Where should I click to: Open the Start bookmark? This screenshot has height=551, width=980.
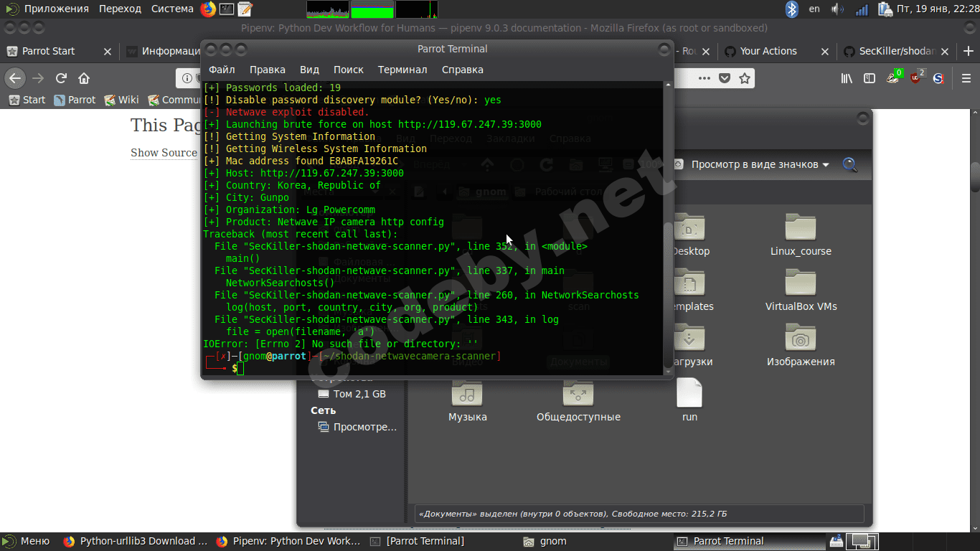tap(27, 100)
